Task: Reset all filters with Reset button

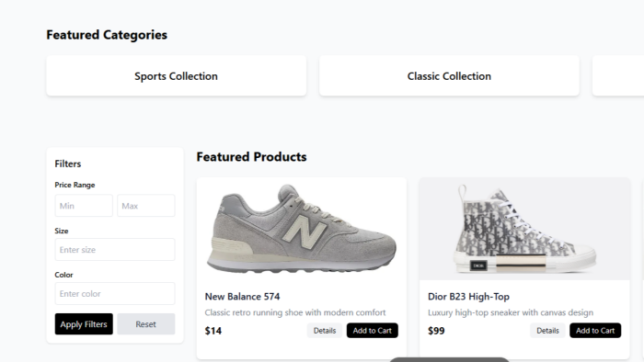Action: click(x=146, y=324)
